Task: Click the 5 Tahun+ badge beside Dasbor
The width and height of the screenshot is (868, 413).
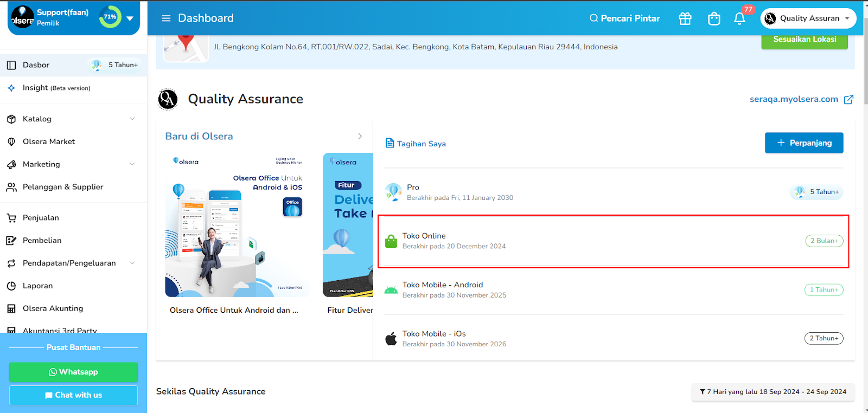Action: click(x=115, y=65)
